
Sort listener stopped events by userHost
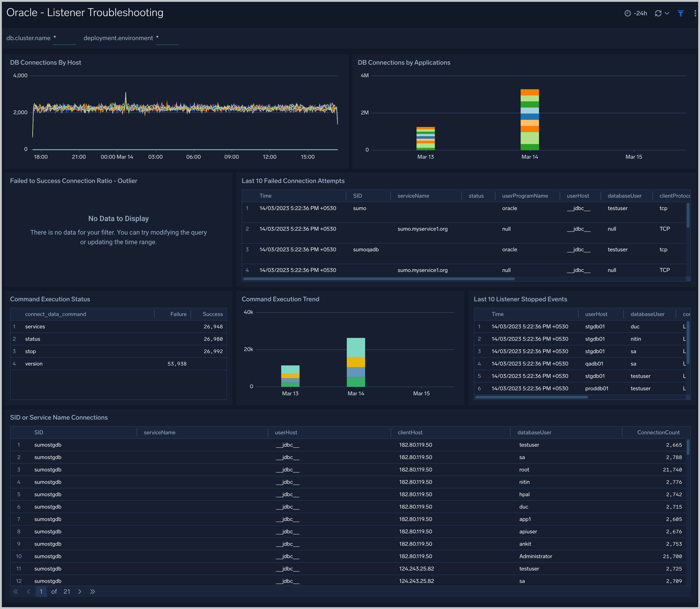pos(596,314)
